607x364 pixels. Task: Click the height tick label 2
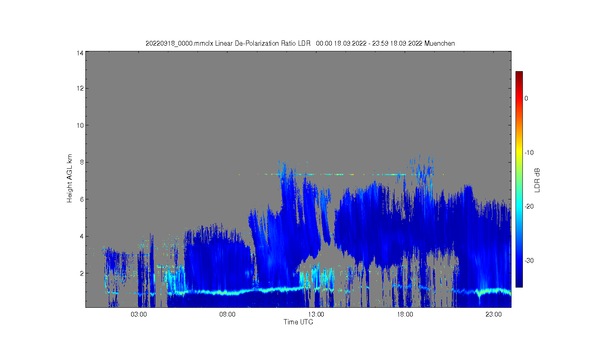[82, 273]
